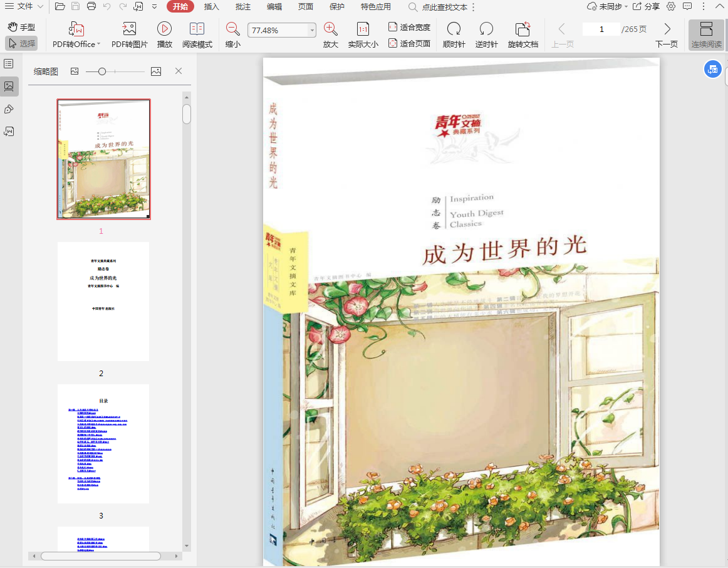Switch to the 特色应用 tab
Viewport: 728px width, 568px height.
pos(376,6)
